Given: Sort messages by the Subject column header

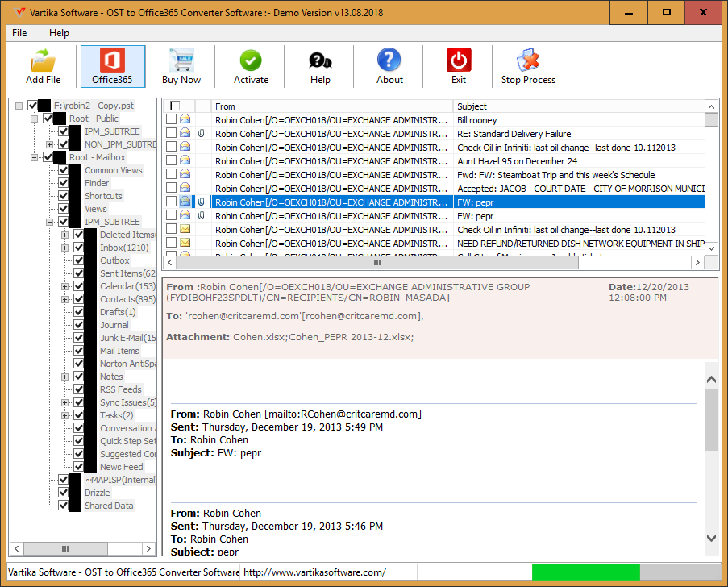Looking at the screenshot, I should tap(579, 106).
